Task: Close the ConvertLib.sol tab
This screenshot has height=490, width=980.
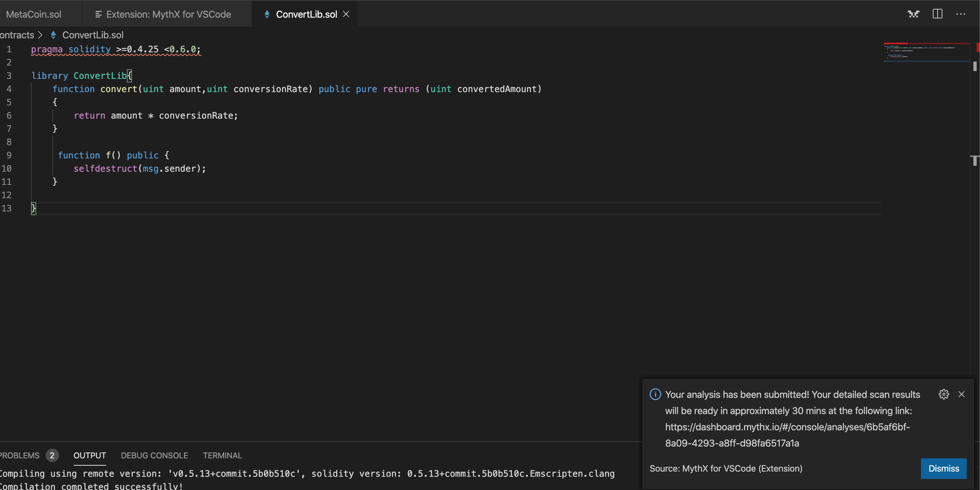Action: pos(346,14)
